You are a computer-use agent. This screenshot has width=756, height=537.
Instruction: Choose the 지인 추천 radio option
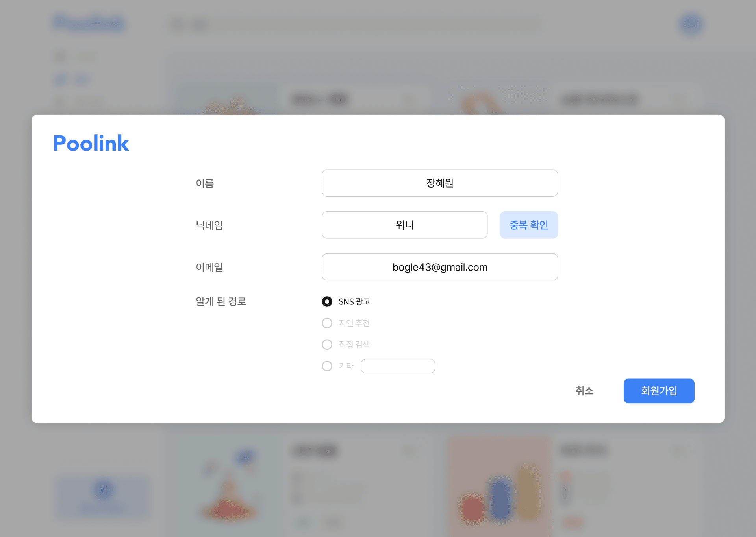point(327,323)
